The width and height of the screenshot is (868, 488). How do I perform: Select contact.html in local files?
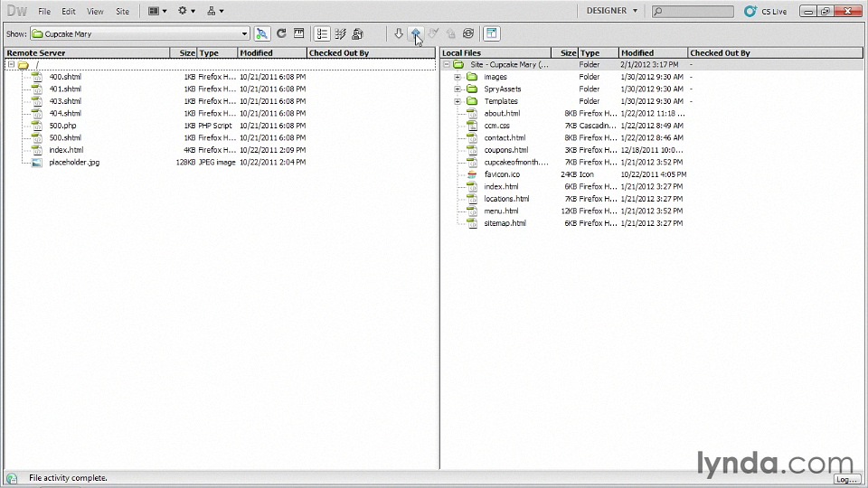[505, 137]
